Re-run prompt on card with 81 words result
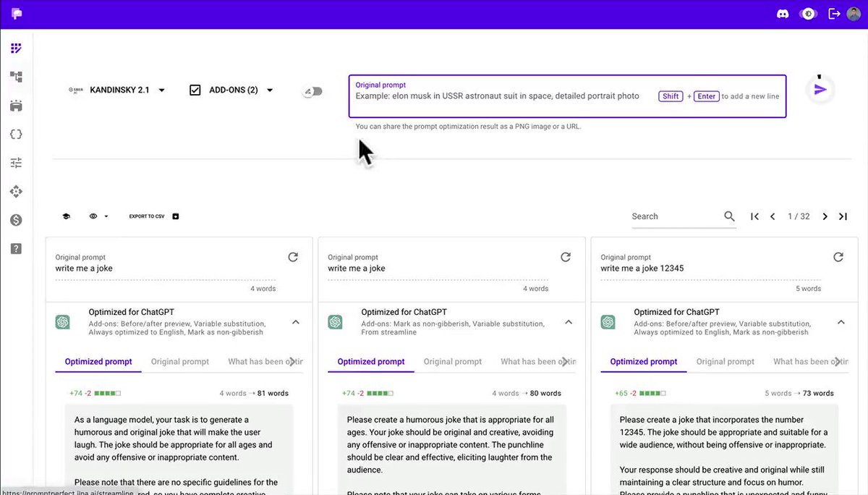This screenshot has height=495, width=868. point(293,257)
